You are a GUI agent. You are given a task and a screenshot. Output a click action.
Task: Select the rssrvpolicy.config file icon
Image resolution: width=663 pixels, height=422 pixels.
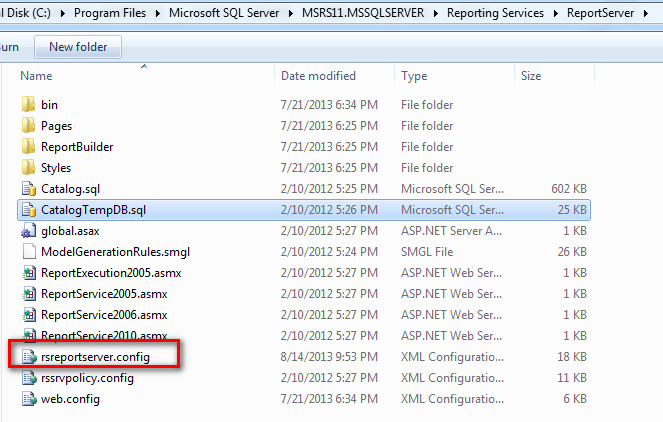(x=29, y=378)
